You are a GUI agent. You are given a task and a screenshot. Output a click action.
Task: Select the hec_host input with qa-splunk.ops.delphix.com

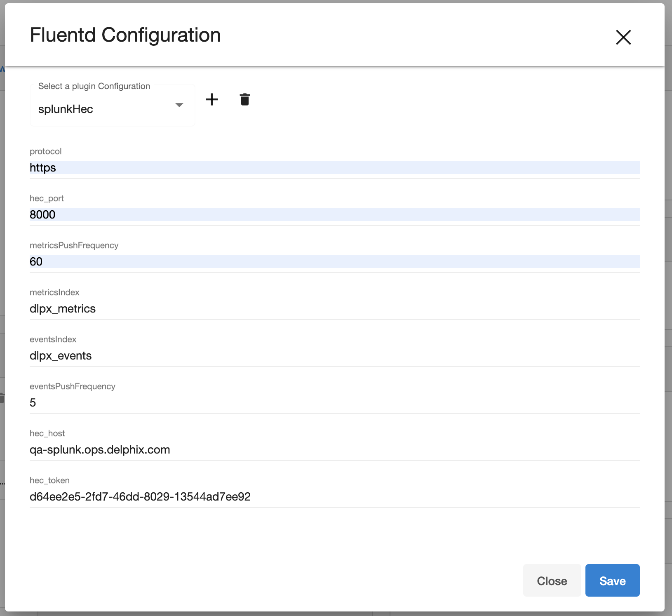334,449
